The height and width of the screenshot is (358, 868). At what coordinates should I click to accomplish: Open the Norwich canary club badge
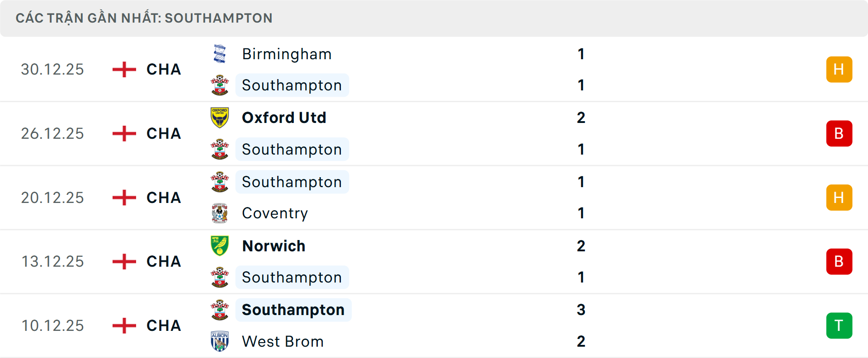220,245
